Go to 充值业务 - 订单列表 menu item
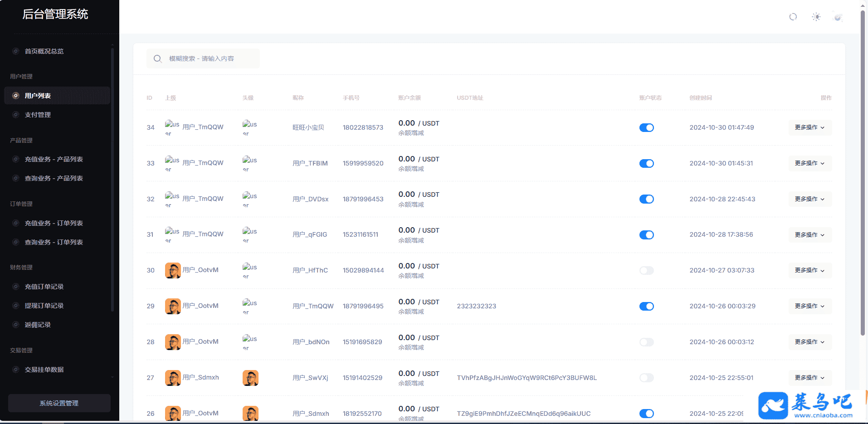This screenshot has width=868, height=424. [x=54, y=223]
